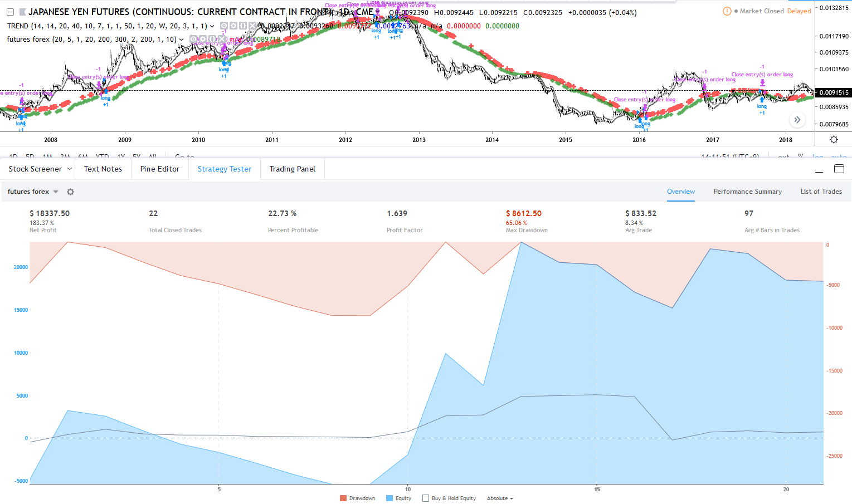852x504 pixels.
Task: Open TREND indicator settings gear
Action: tap(233, 26)
